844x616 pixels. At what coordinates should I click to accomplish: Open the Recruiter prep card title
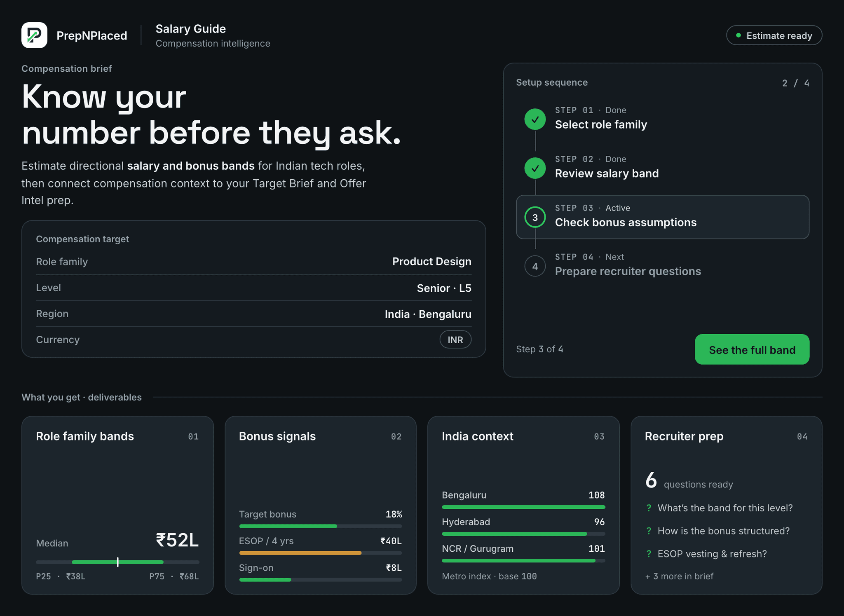tap(684, 436)
